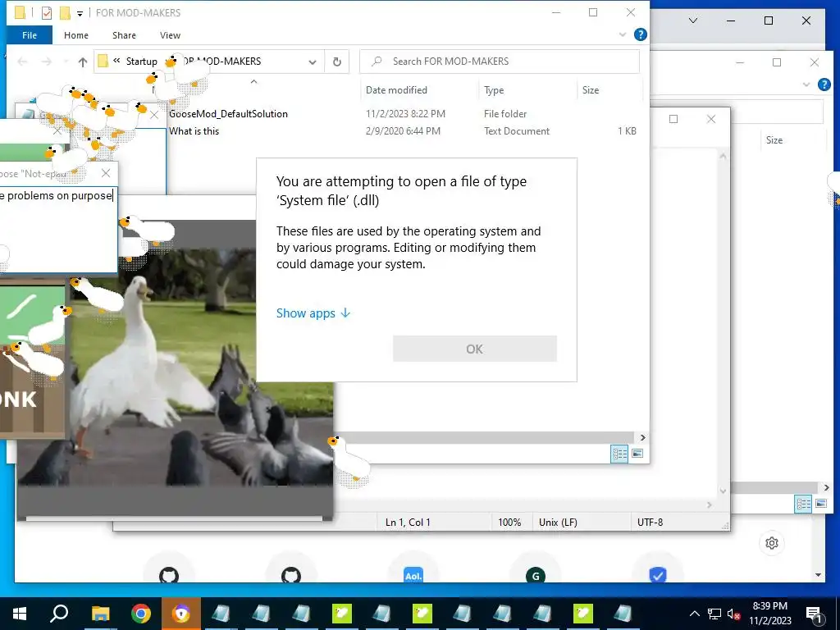Switch FOR MOD-MAKERS window to large icons view
The image size is (840, 630).
637,454
